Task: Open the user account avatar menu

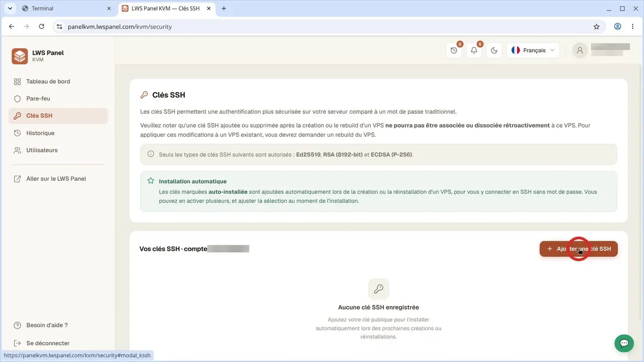Action: point(580,50)
